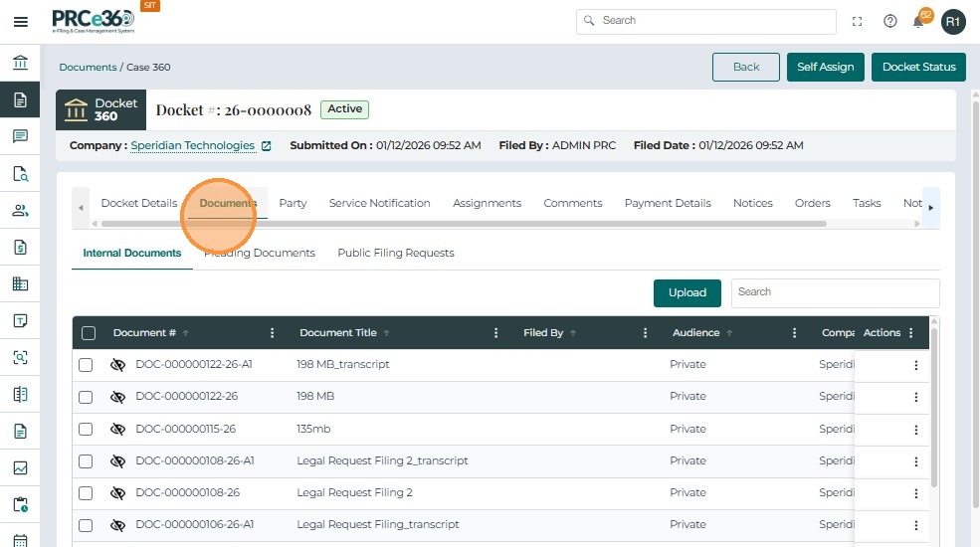Open the hamburger navigation menu

(x=20, y=22)
